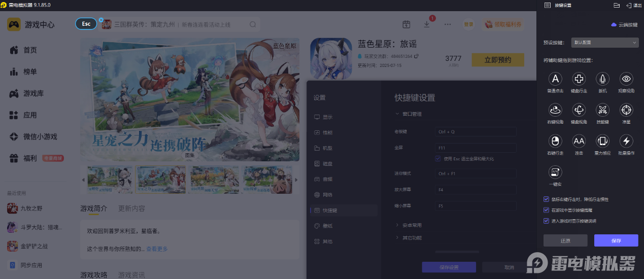
Task: Click the search magnifier icon
Action: 253,24
